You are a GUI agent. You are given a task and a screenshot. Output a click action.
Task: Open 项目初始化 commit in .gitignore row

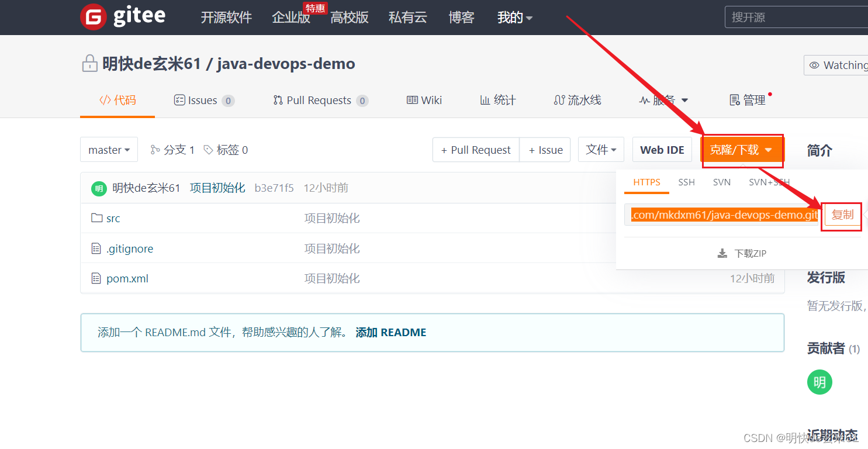tap(332, 248)
